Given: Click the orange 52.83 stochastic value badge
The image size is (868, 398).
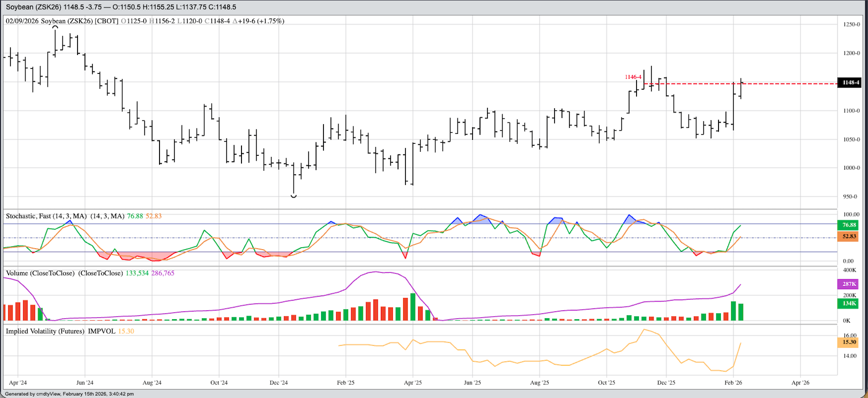Looking at the screenshot, I should 849,236.
